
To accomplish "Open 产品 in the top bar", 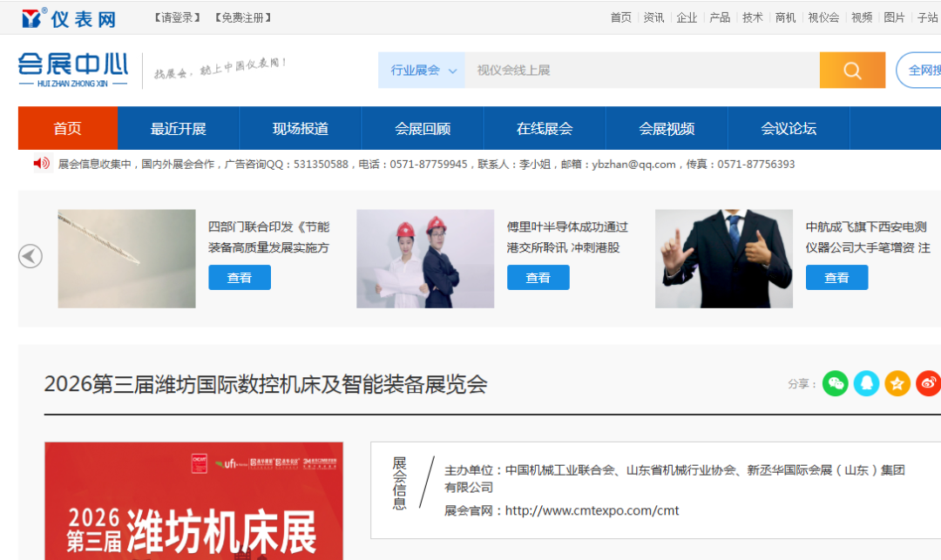I will 720,18.
